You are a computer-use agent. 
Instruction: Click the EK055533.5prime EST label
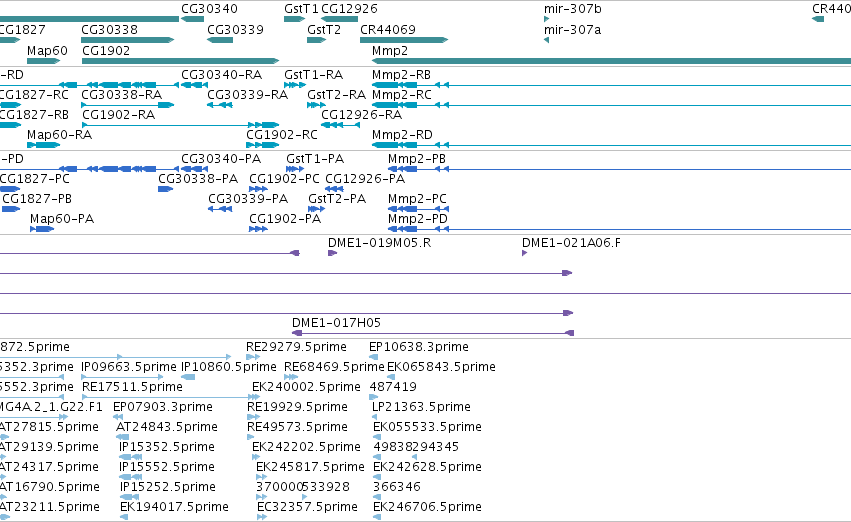click(427, 428)
